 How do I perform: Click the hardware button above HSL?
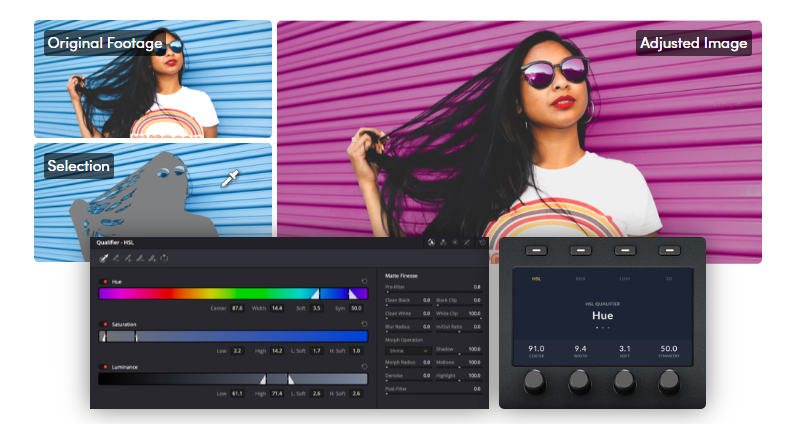[536, 250]
